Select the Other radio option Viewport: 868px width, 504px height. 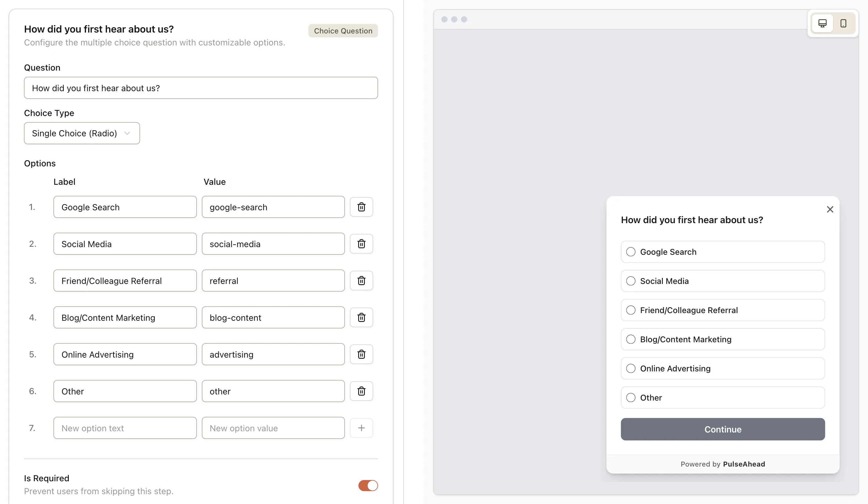[631, 397]
